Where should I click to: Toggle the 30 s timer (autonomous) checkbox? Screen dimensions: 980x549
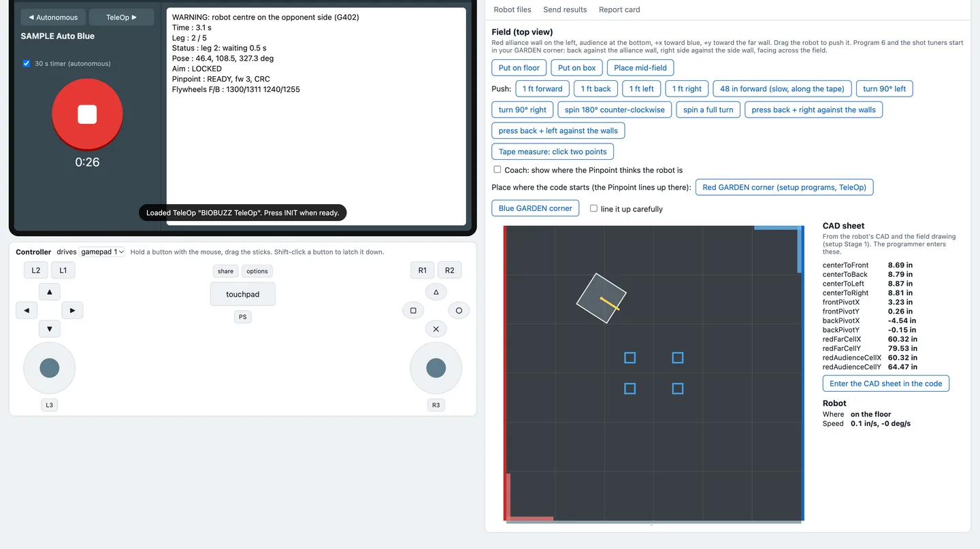(27, 63)
